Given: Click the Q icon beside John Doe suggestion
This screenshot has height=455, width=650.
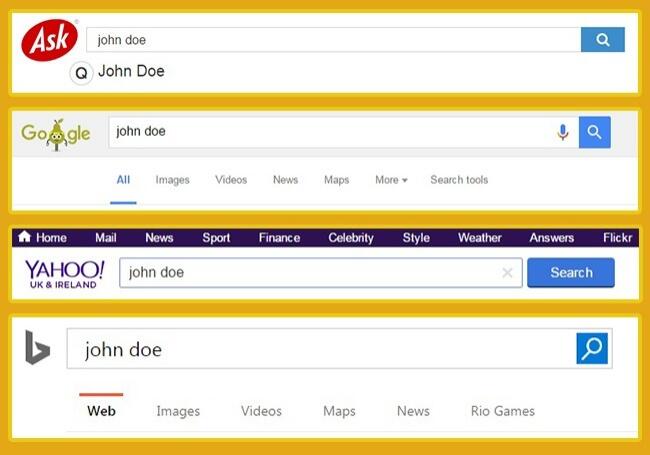Looking at the screenshot, I should 81,73.
